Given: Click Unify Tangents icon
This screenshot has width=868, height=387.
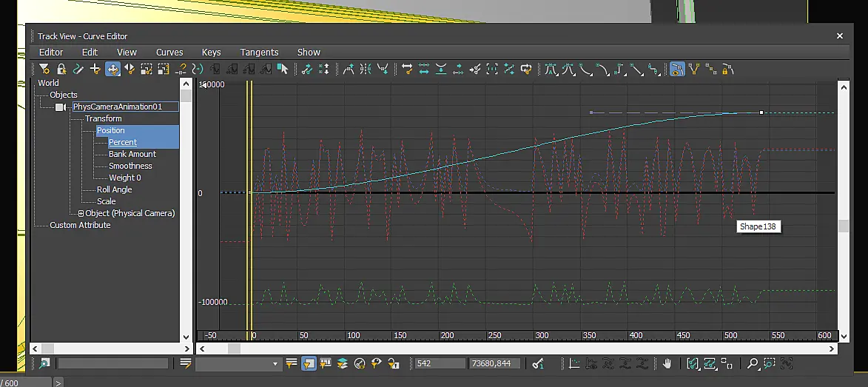Looking at the screenshot, I should click(711, 70).
